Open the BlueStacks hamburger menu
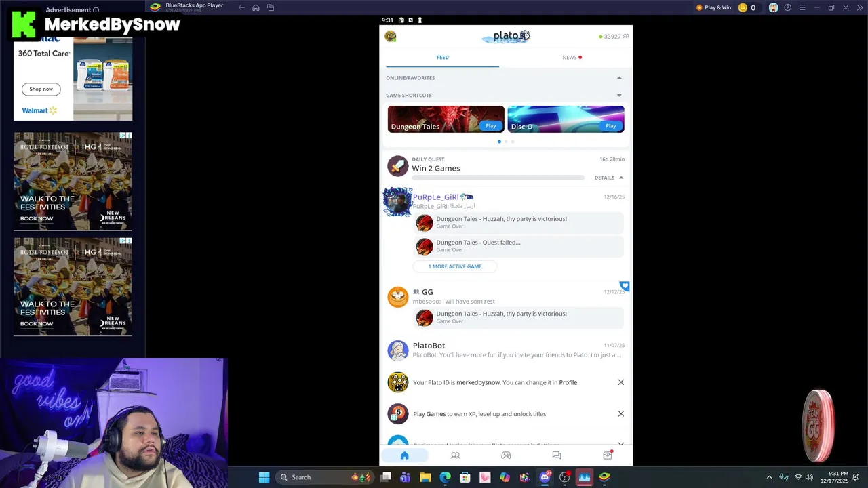This screenshot has height=488, width=868. click(802, 7)
